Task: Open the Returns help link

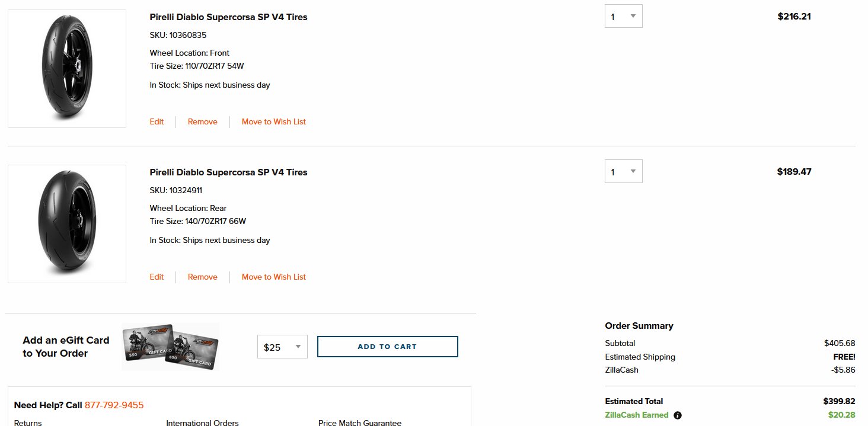Action: 28,422
